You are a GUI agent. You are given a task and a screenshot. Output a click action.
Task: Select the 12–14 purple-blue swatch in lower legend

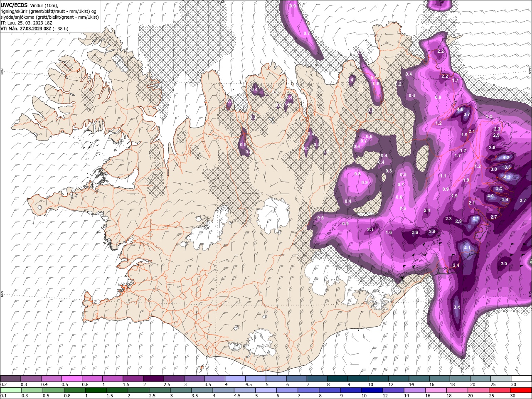coord(393,390)
